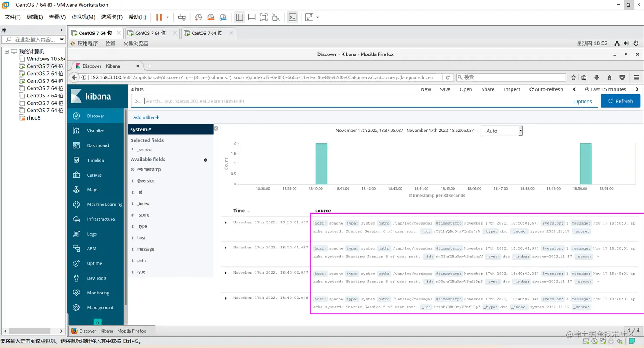The image size is (644, 348).
Task: Take VMware snapshot clock icon
Action: 198,17
